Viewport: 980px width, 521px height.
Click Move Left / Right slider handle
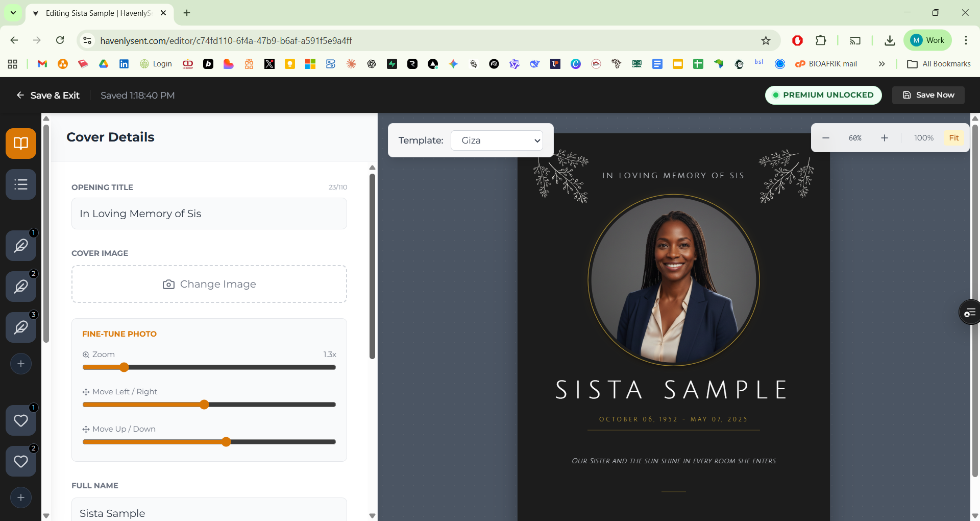tap(204, 405)
